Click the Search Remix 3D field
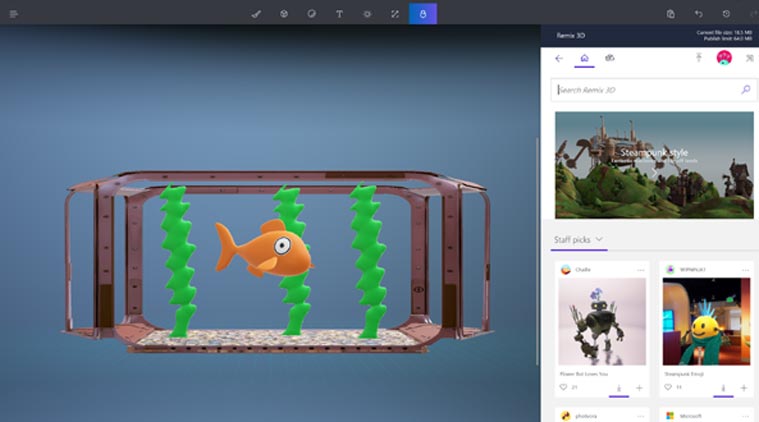This screenshot has height=422, width=759. 645,90
